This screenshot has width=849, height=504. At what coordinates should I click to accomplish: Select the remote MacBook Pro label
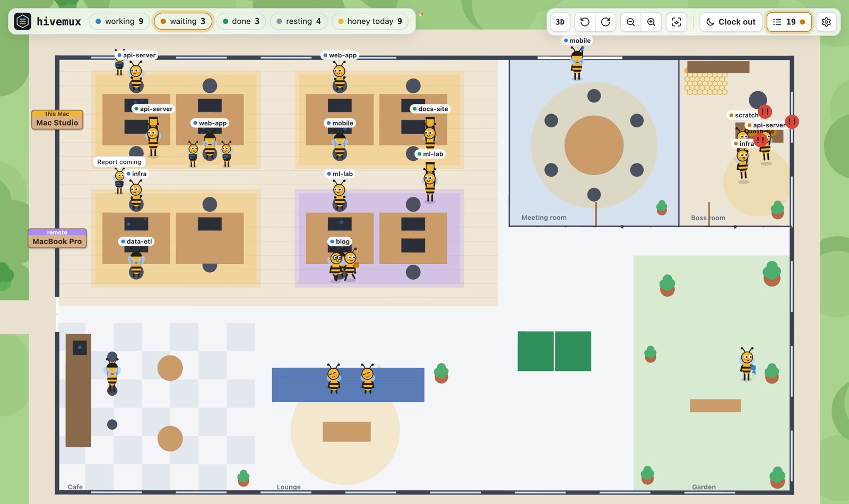[57, 238]
